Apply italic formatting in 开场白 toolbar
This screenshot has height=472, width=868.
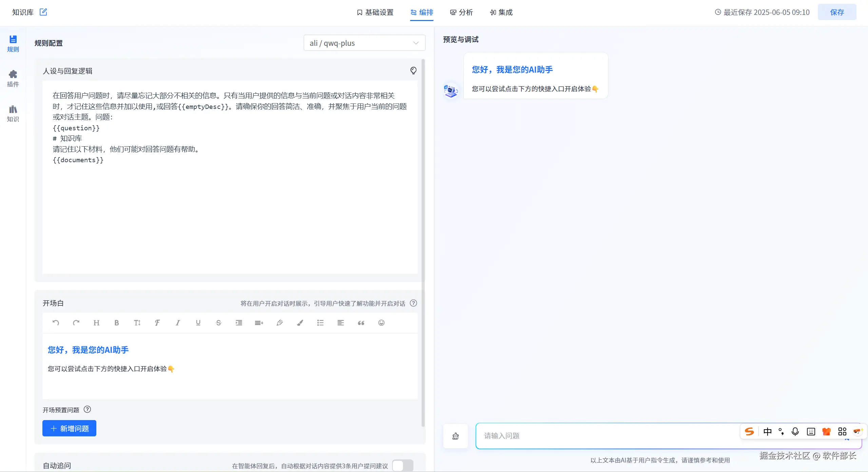pos(177,323)
